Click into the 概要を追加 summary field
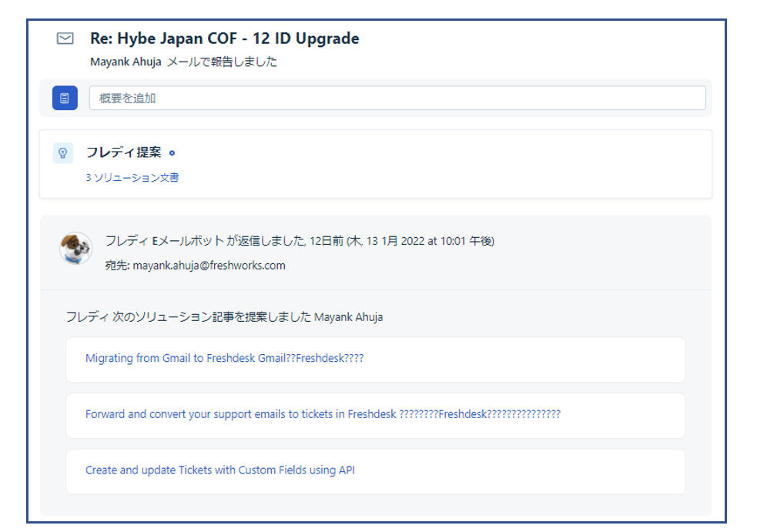Screen dimensions: 757x532 click(x=397, y=98)
